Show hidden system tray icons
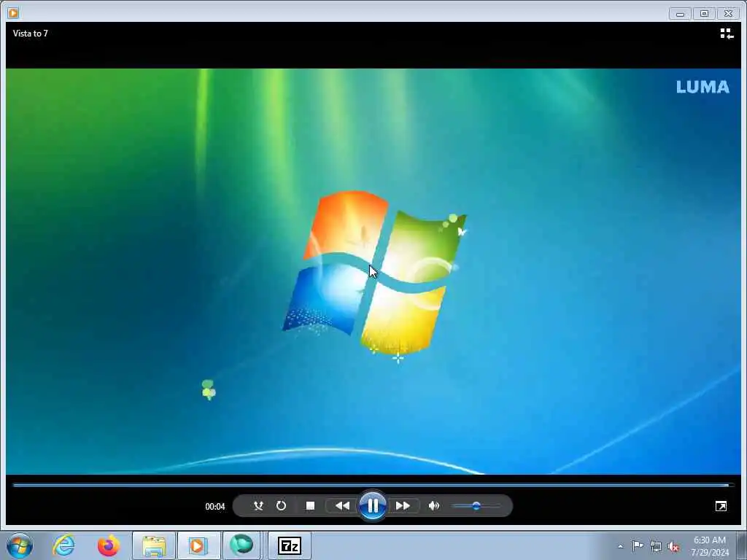 (620, 546)
